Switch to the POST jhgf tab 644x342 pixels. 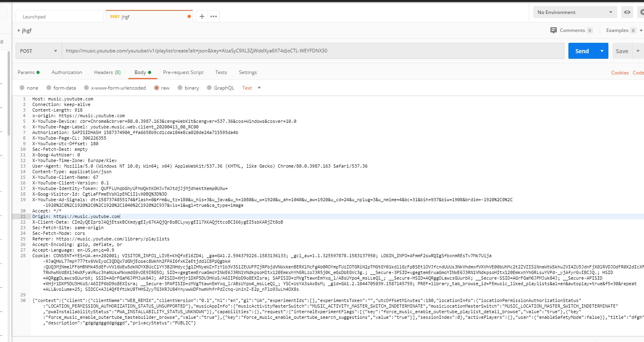coord(149,16)
